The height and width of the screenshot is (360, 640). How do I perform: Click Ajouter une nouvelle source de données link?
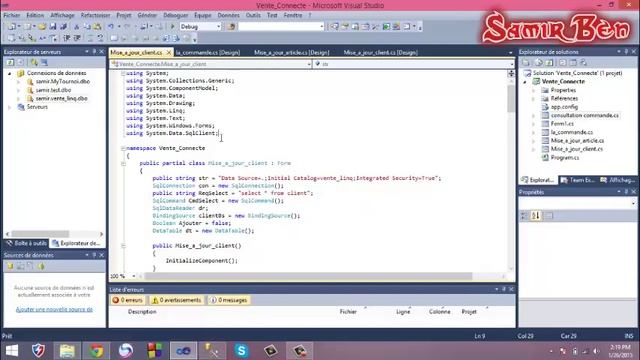(54, 309)
